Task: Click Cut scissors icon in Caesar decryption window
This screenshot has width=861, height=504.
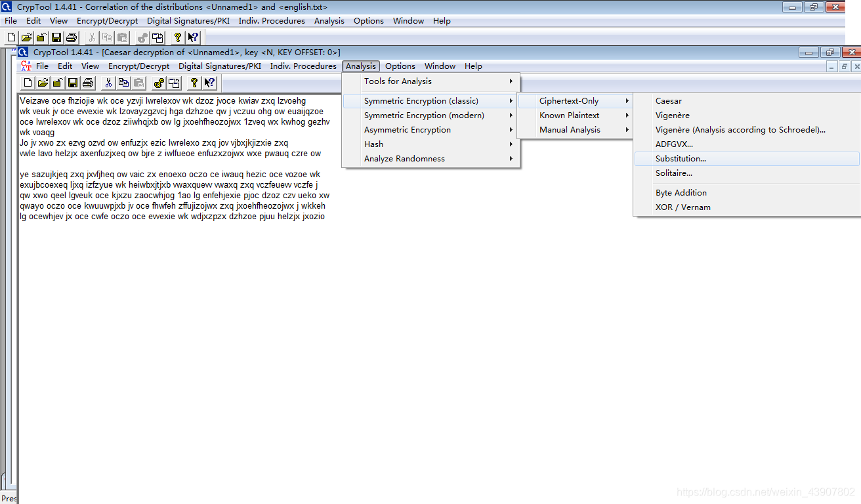Action: (x=108, y=83)
